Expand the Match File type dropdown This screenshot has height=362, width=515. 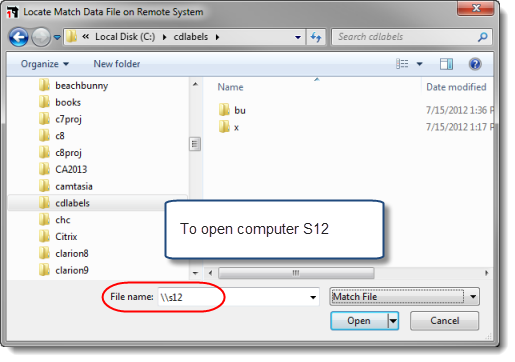473,296
